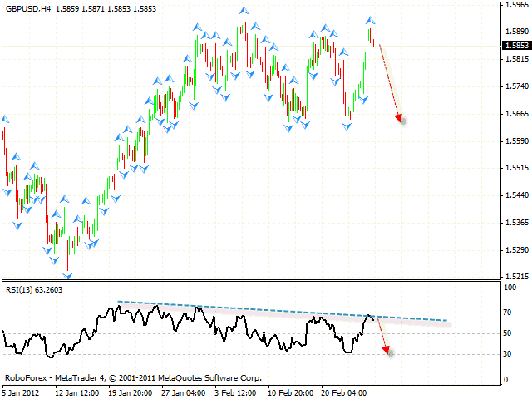Click the RSI(13) indicator label
Viewport: 532px width, 399px height.
point(21,289)
